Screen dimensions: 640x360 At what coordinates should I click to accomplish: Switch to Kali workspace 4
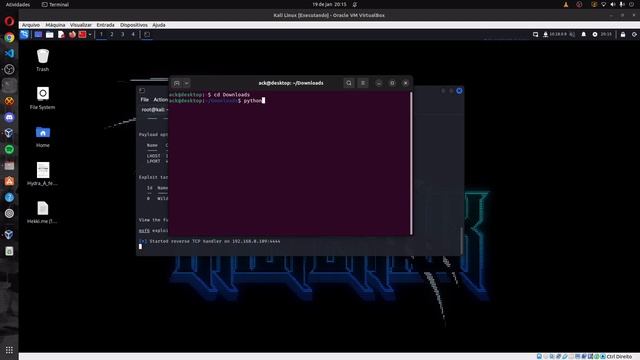click(133, 35)
